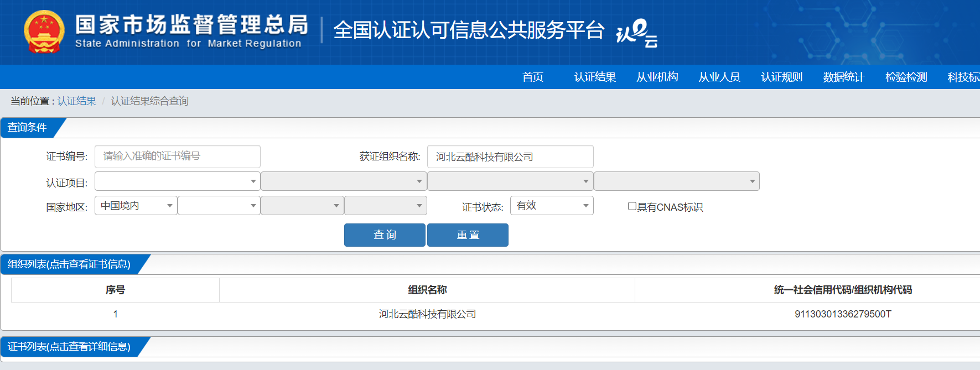
Task: Expand the fourth 认证项目 dropdown
Action: tap(677, 181)
